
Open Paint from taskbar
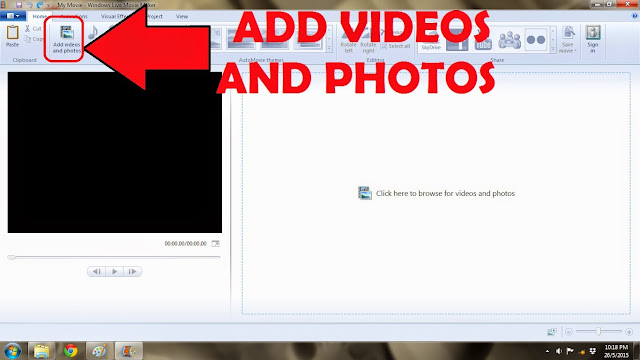click(x=99, y=351)
